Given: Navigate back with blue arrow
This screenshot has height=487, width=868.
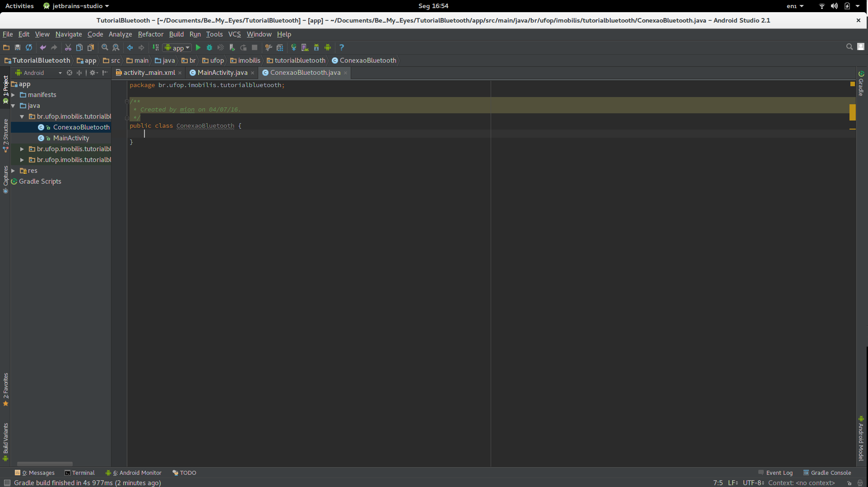Looking at the screenshot, I should click(x=130, y=47).
